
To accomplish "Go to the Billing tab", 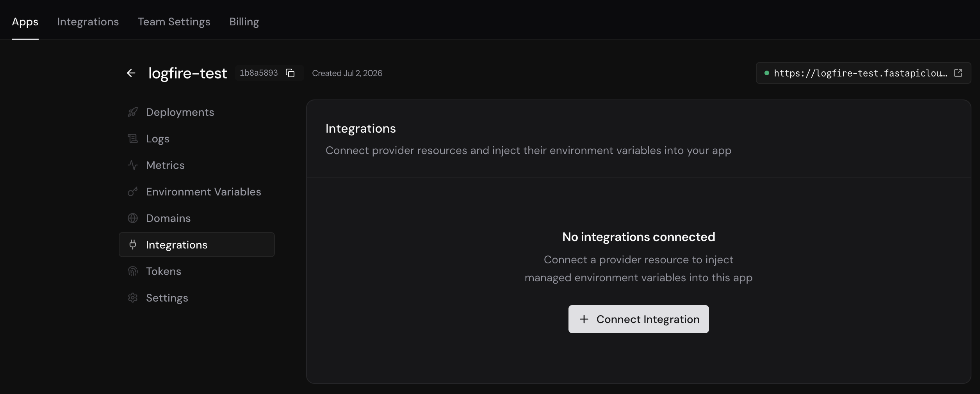I will click(244, 22).
